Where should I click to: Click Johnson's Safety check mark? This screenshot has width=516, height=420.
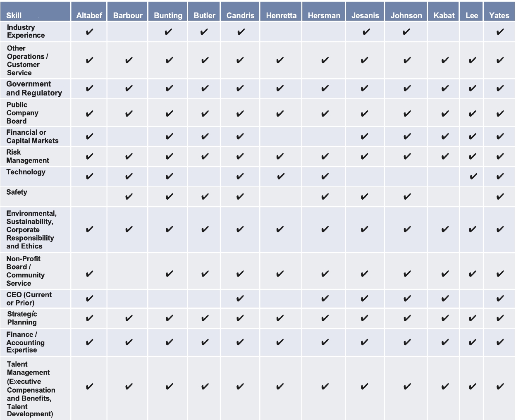point(407,197)
